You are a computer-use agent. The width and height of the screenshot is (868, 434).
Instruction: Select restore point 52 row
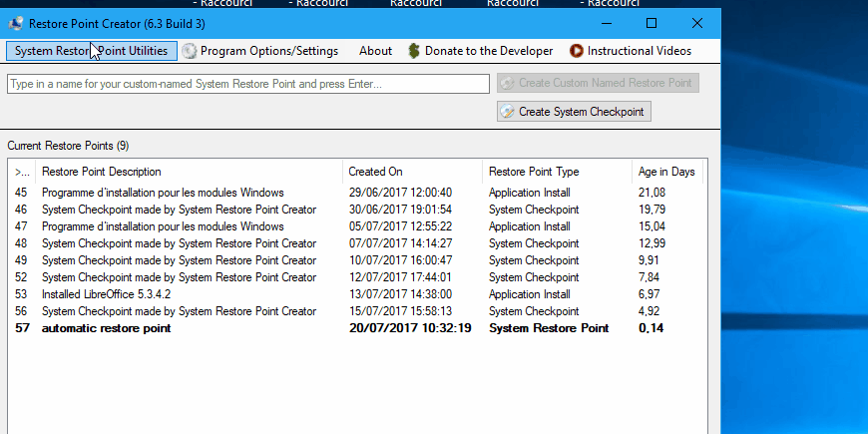tap(357, 277)
